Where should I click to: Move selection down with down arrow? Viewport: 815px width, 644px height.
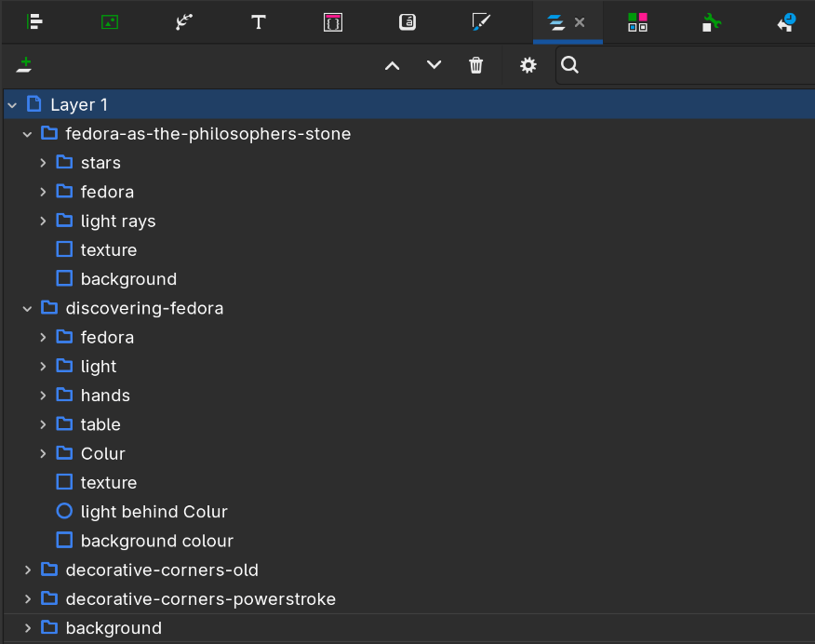tap(434, 65)
